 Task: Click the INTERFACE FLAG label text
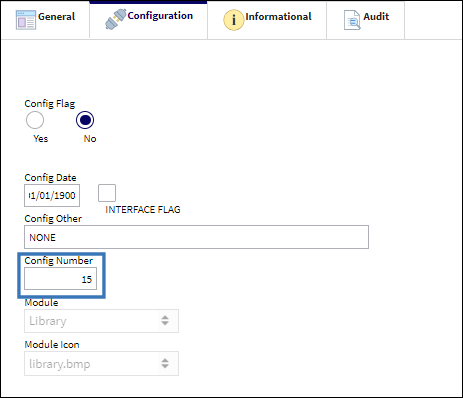coord(143,210)
